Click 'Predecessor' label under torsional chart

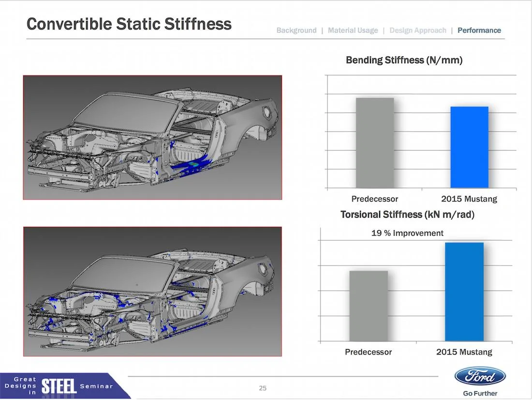pyautogui.click(x=368, y=352)
